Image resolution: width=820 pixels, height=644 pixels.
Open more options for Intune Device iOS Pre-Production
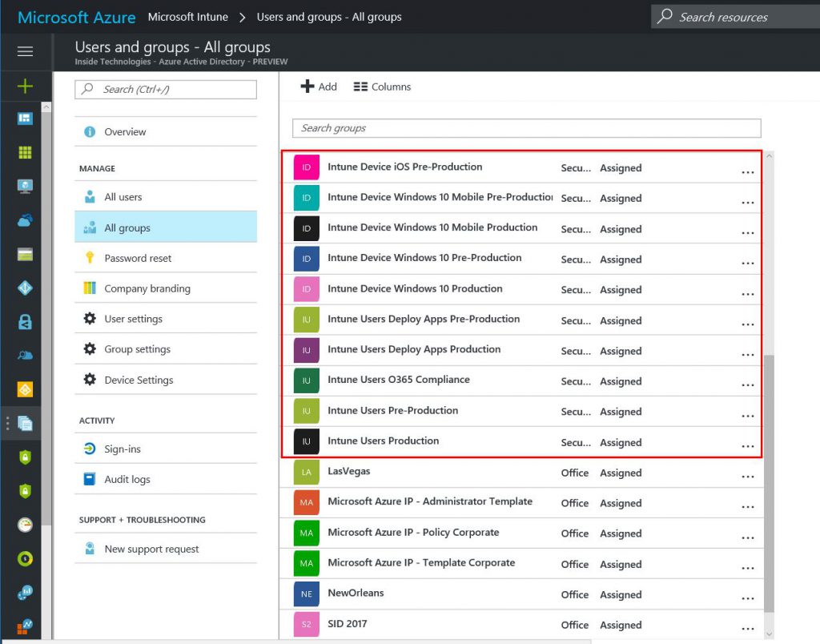(x=748, y=172)
